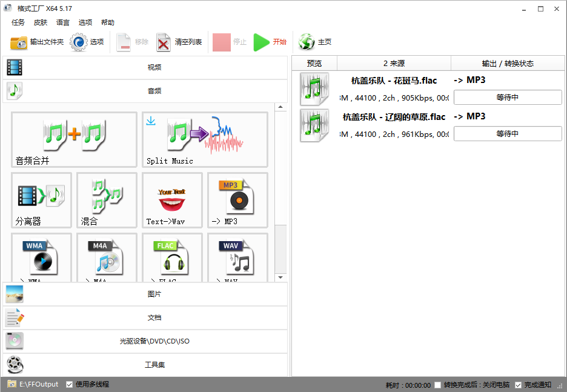Click the 输出文件夹 button

click(37, 42)
